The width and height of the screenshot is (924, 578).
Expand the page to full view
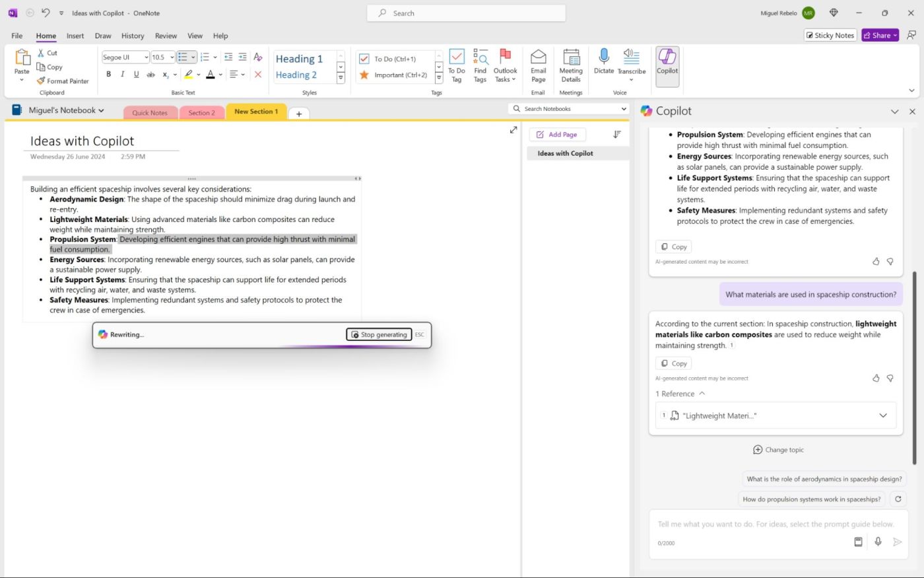pos(513,130)
